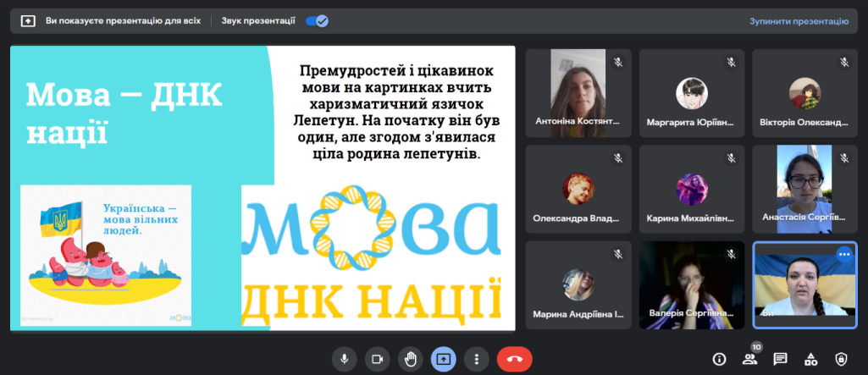Expand the three-dot options on your own video tile
Screen dimensions: 868x375
(843, 254)
